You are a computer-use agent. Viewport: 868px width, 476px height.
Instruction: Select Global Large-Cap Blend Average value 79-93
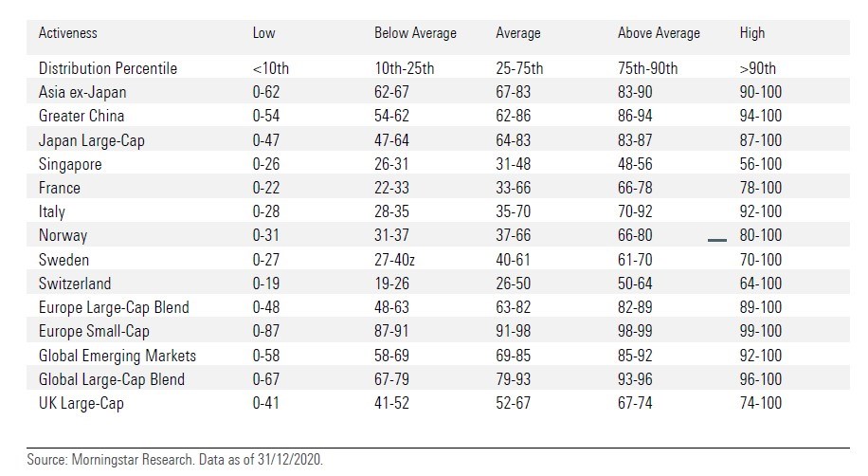515,379
